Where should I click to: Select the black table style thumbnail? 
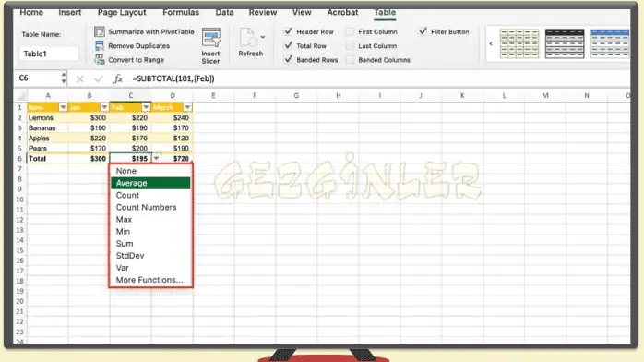(x=565, y=43)
